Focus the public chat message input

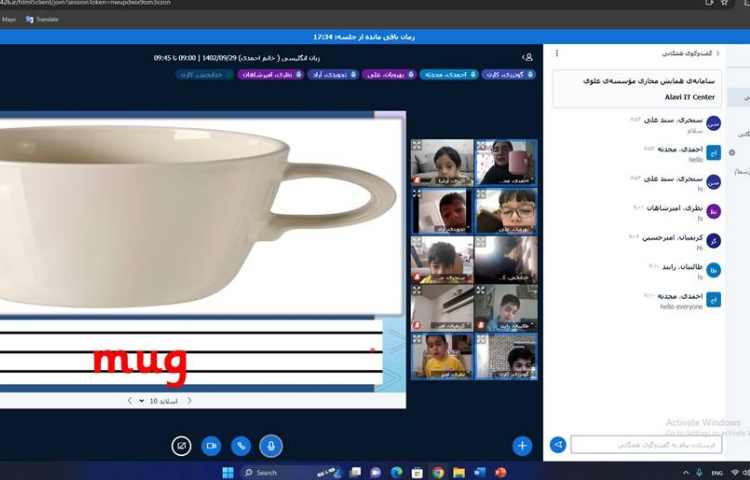pyautogui.click(x=646, y=445)
